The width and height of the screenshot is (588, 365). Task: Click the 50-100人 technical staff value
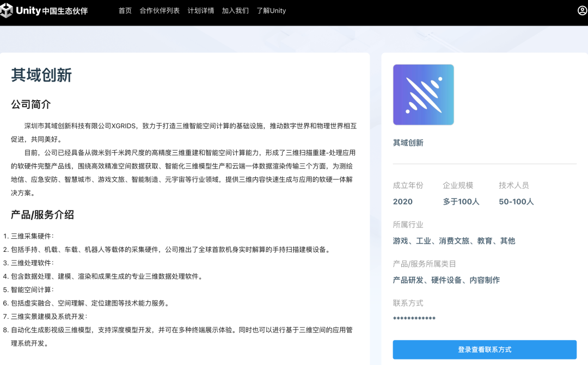point(516,202)
